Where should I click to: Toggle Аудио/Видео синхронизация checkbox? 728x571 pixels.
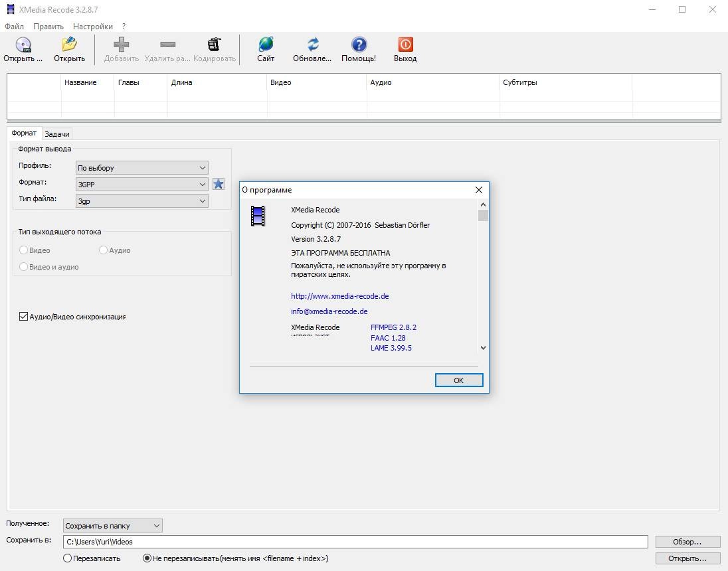tap(23, 317)
